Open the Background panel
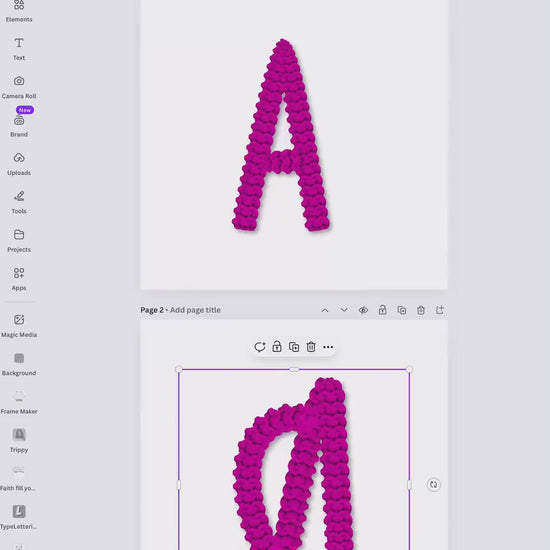The height and width of the screenshot is (550, 550). point(19,364)
